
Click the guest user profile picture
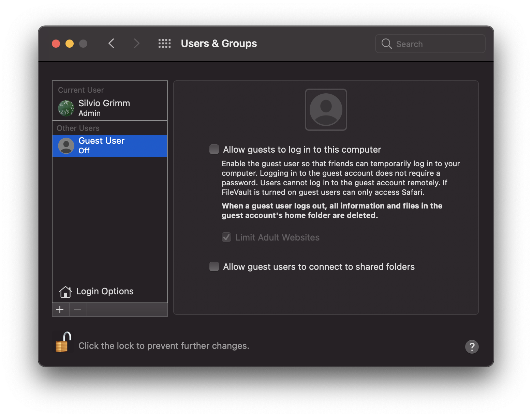(326, 110)
